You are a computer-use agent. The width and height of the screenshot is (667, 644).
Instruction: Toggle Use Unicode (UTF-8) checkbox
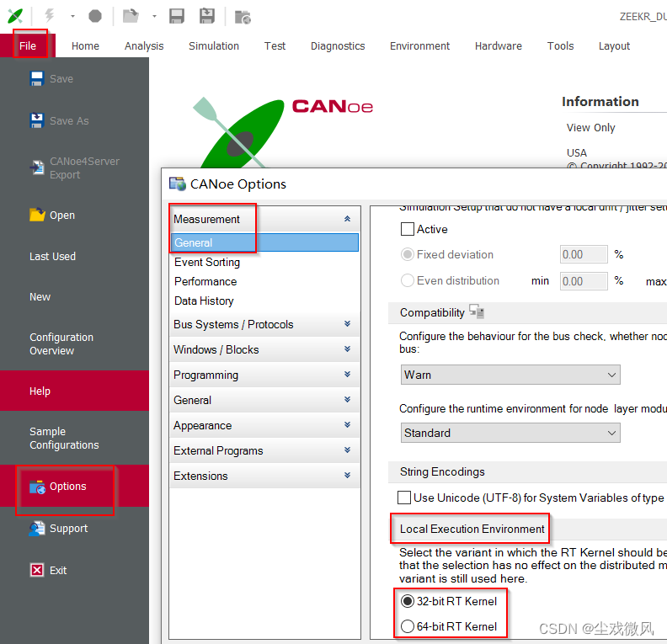coord(404,498)
